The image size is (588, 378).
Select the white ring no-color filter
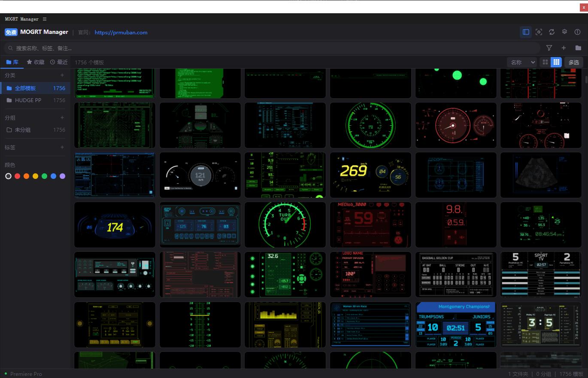coord(8,176)
